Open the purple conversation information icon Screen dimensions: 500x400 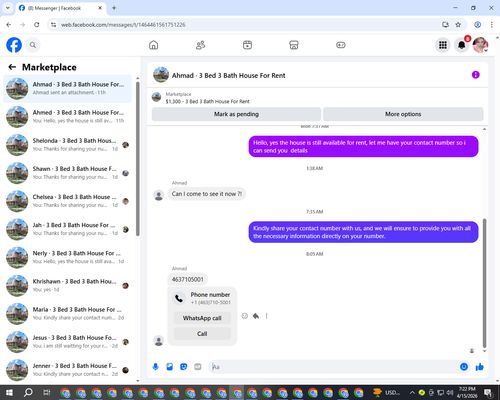coord(476,75)
